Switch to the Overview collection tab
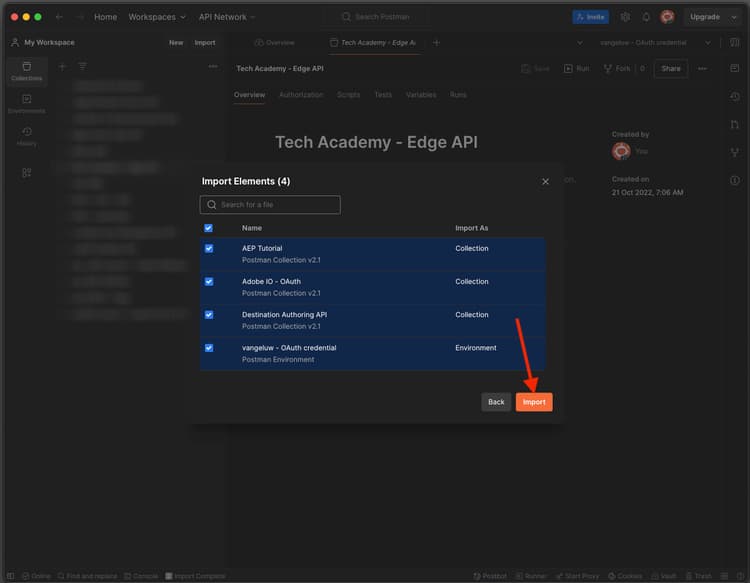The height and width of the screenshot is (583, 750). tap(249, 95)
